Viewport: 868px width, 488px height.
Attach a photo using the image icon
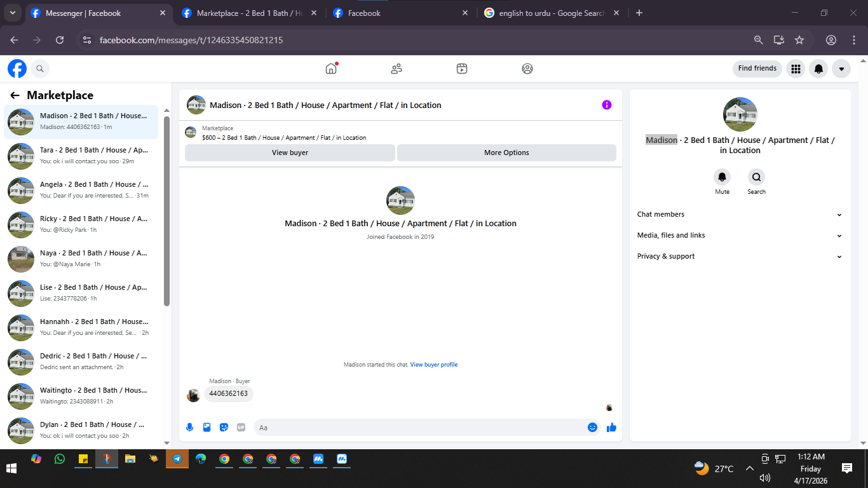tap(207, 428)
